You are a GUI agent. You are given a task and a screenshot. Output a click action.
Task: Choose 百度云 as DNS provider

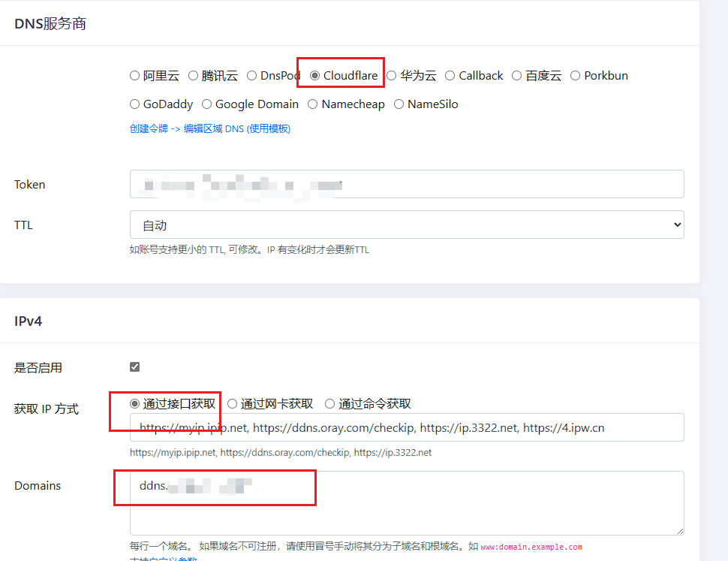517,76
